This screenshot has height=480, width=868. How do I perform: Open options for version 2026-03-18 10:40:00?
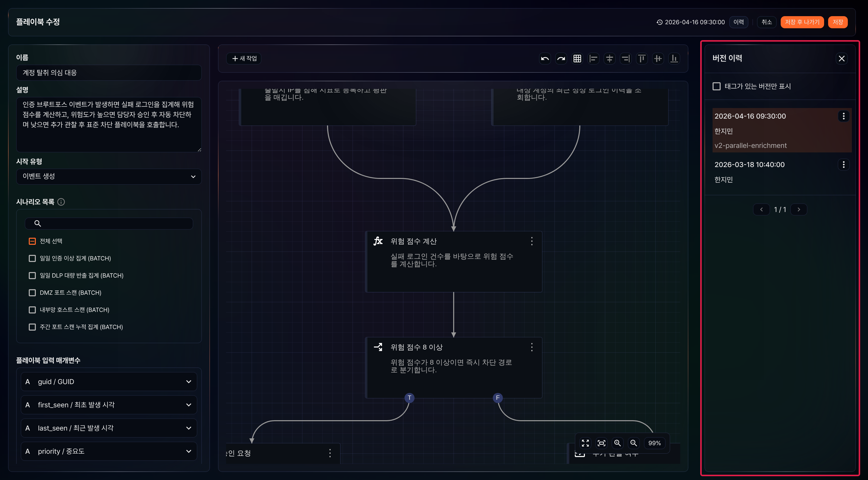coord(844,165)
